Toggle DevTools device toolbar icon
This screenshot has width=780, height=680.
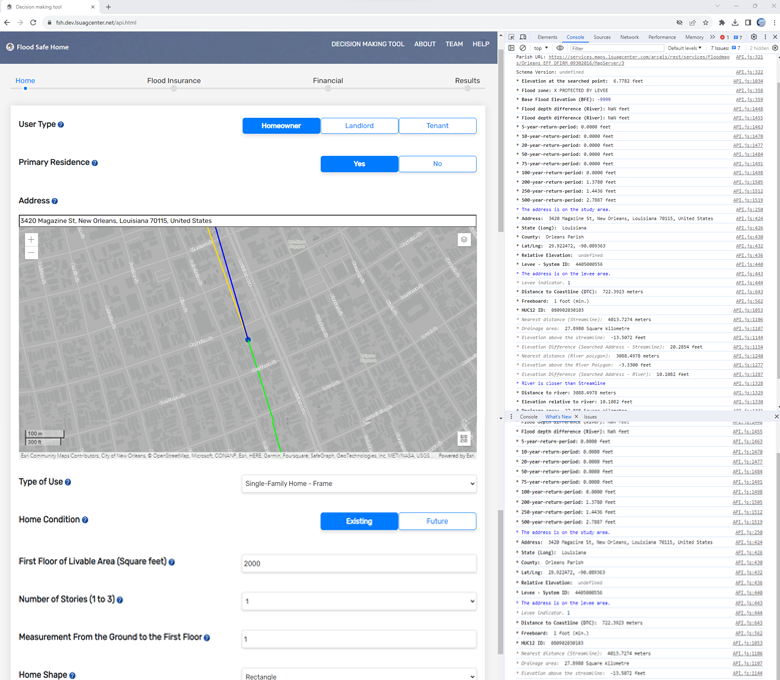523,37
